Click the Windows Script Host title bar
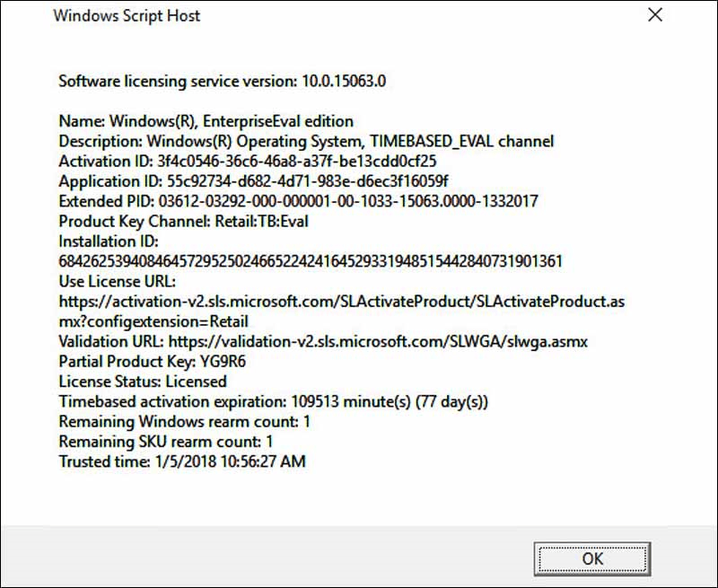The height and width of the screenshot is (588, 718). 127,15
